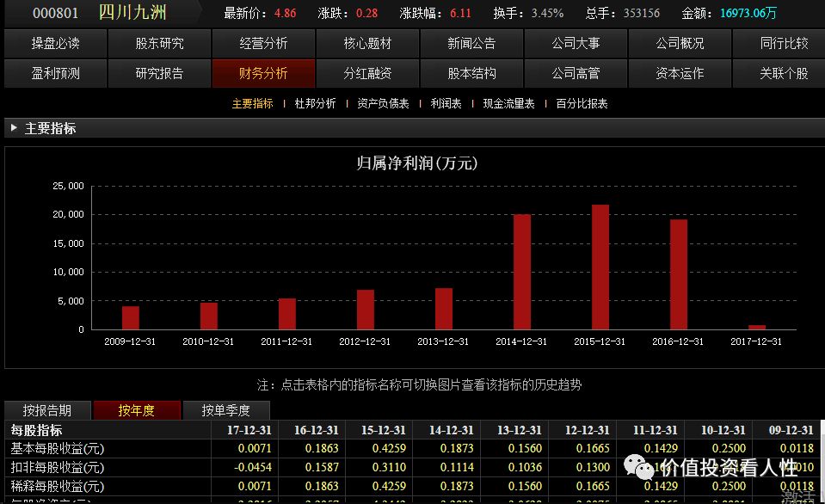Click the 2013-12-31 profit bar
825x504 pixels.
pyautogui.click(x=444, y=309)
